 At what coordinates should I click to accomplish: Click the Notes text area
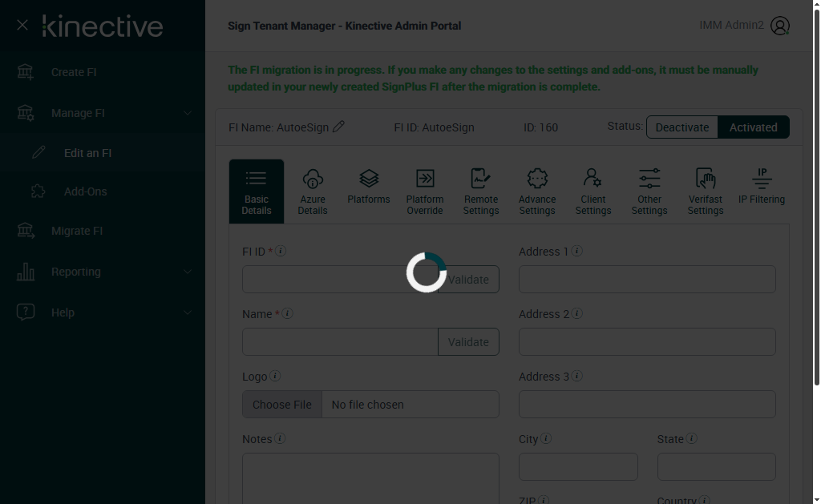pyautogui.click(x=370, y=478)
